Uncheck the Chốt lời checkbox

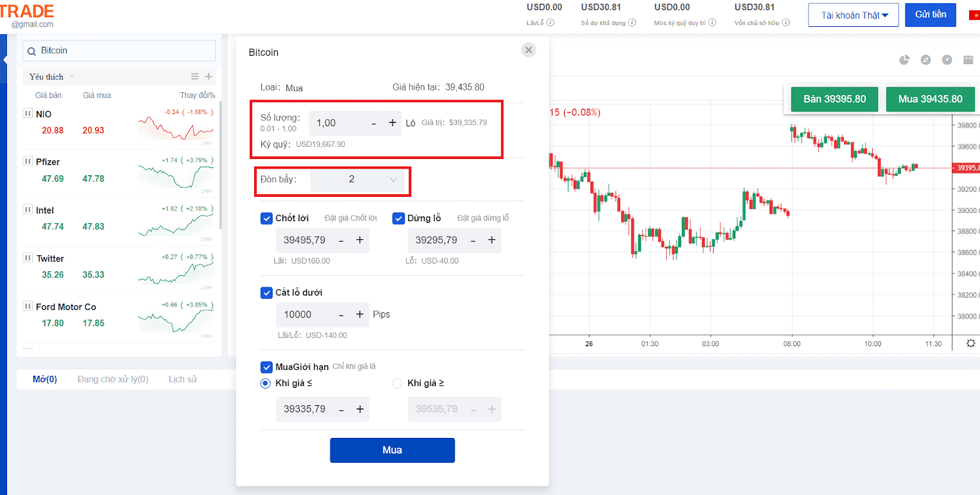pyautogui.click(x=267, y=218)
